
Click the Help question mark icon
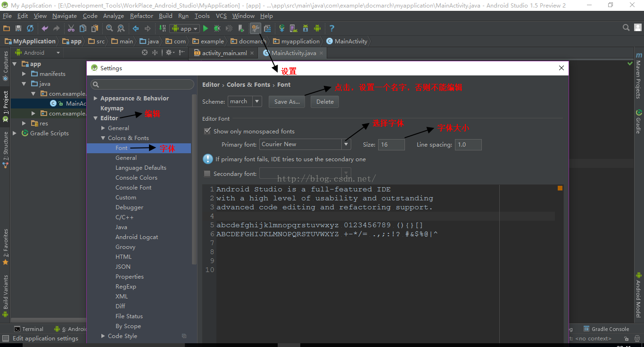point(332,28)
